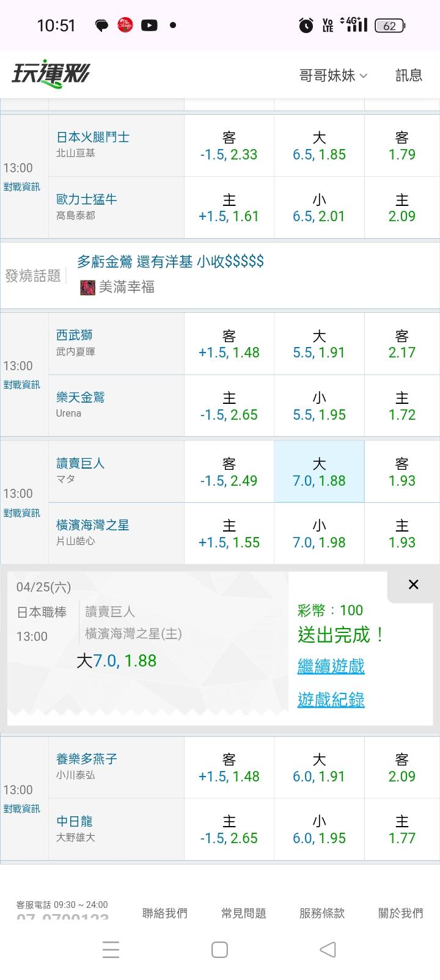Image resolution: width=440 pixels, height=980 pixels.
Task: Pick 中日龍 主 1.77 moneyline odds
Action: [402, 830]
